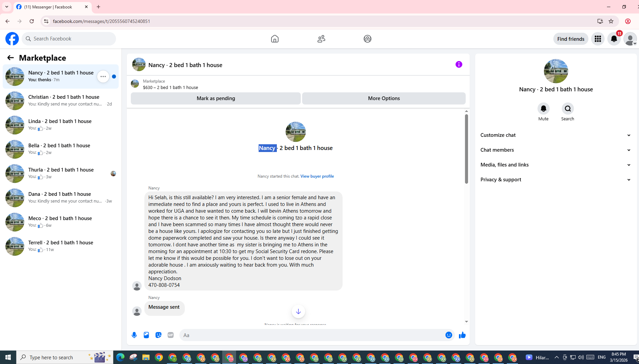Expand Customize chat section
Screen dimensions: 639x364
pos(556,135)
